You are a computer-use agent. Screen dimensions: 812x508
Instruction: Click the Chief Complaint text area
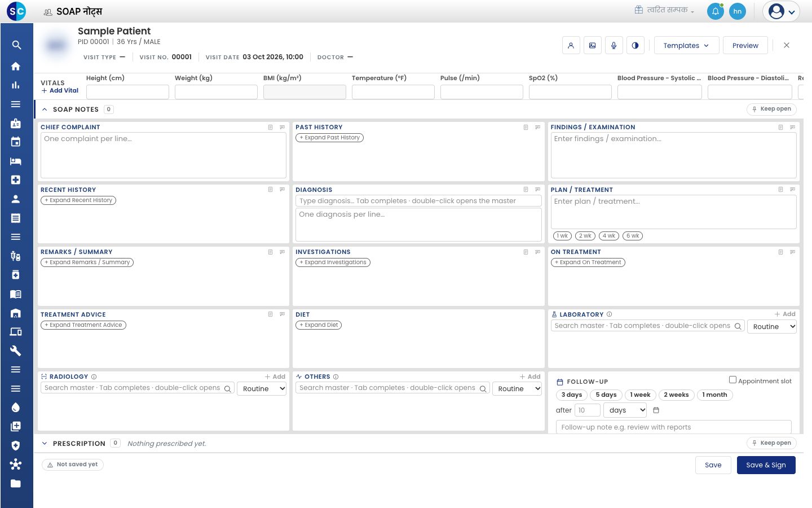[163, 155]
